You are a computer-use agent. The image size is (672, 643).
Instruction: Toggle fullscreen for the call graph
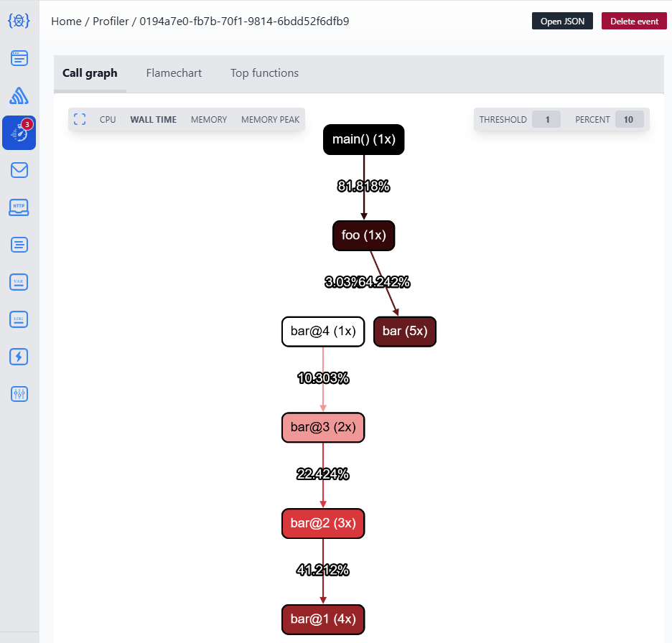80,119
